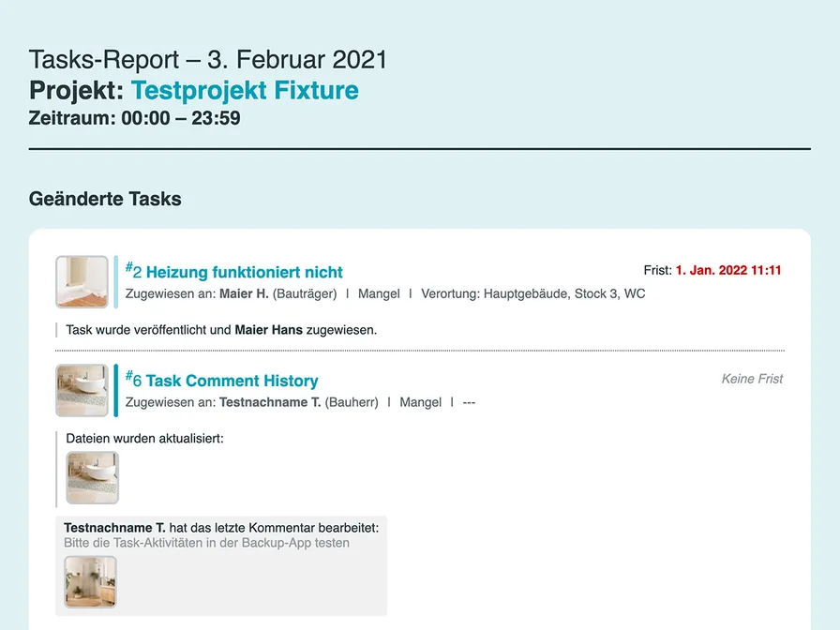Screen dimensions: 840x630
Task: Click assignee Testnachname T. (Bauherr)
Action: pos(299,402)
